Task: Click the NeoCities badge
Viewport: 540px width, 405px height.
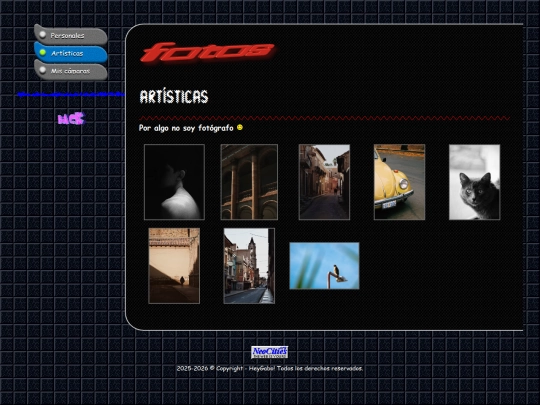Action: click(x=269, y=352)
